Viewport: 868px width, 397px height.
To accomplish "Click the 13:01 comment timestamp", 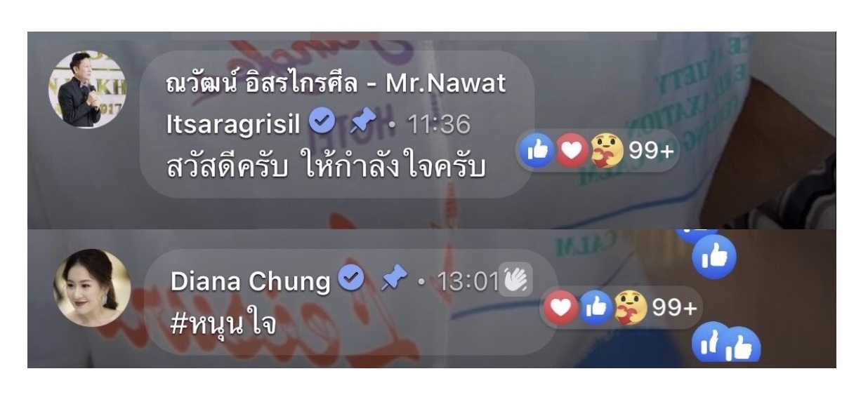I will coord(468,281).
